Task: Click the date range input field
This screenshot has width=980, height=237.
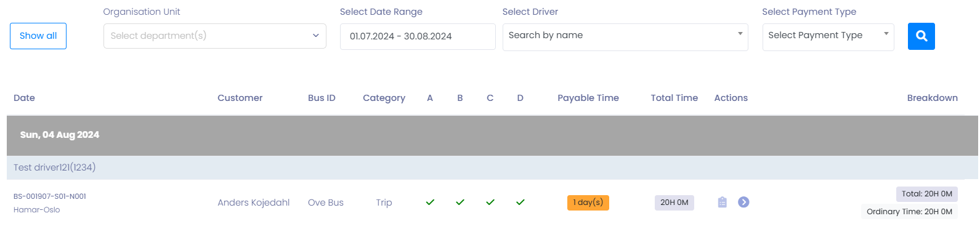Action: pos(418,36)
